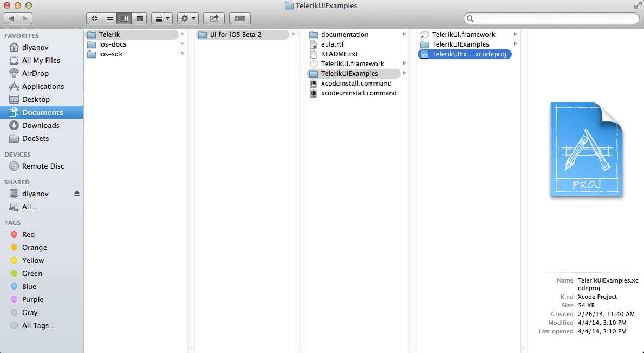Switch to column view

pos(124,18)
